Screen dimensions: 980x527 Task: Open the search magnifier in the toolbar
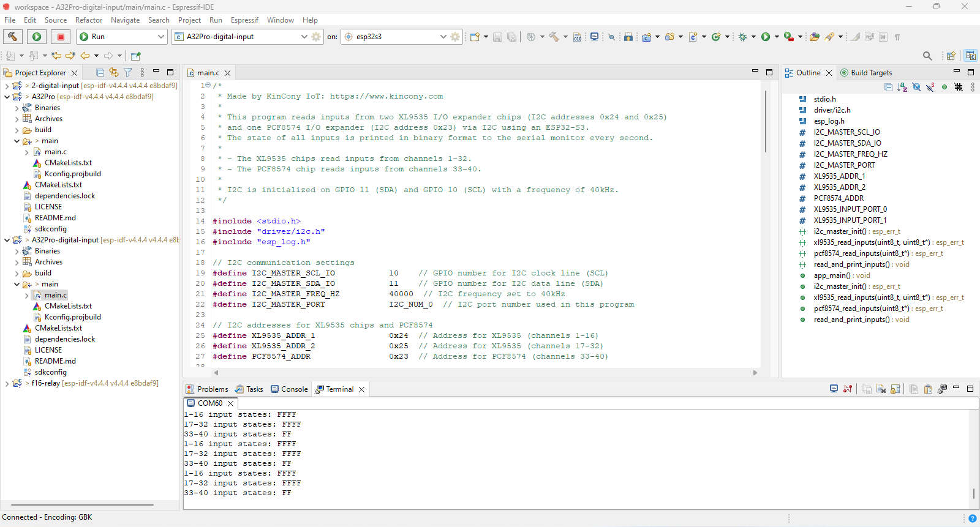click(927, 56)
